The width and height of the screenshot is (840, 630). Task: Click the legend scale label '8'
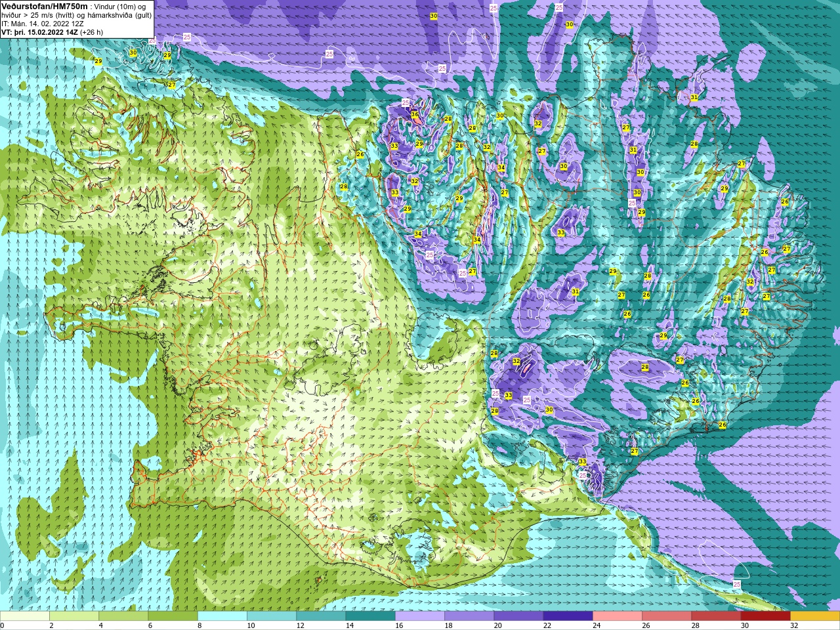click(x=200, y=625)
